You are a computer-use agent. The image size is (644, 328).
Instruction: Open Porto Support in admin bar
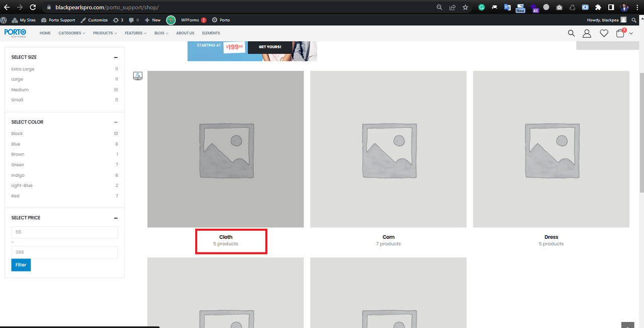coord(58,20)
